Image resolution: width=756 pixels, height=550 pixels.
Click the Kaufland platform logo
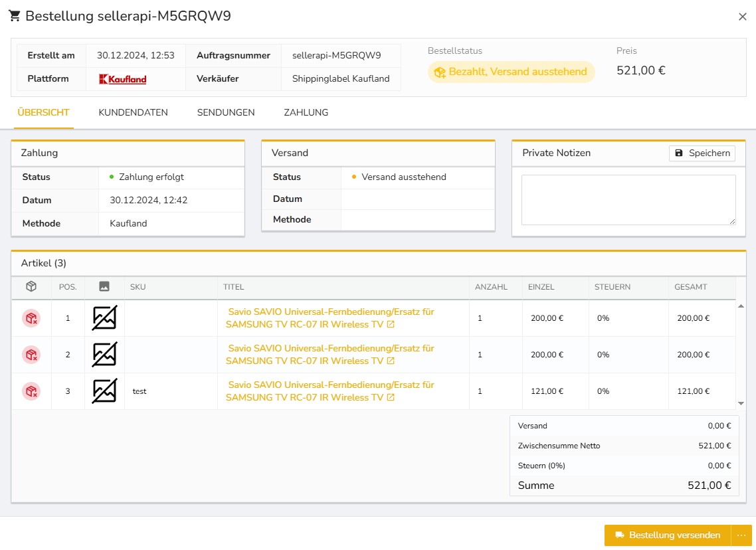tap(123, 79)
